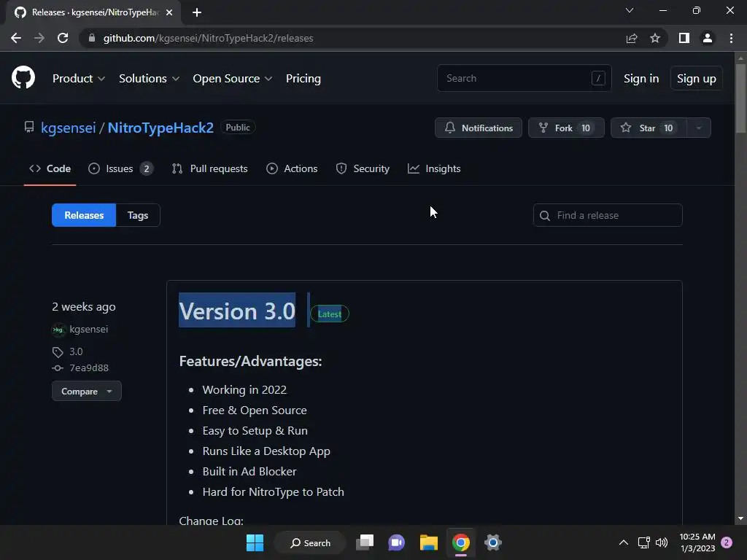Image resolution: width=747 pixels, height=560 pixels.
Task: Fork the repository
Action: click(566, 128)
